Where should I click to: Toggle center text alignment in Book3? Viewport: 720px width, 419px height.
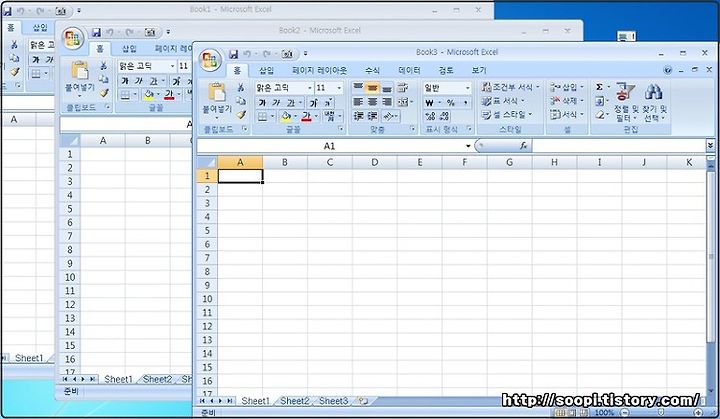tap(372, 102)
